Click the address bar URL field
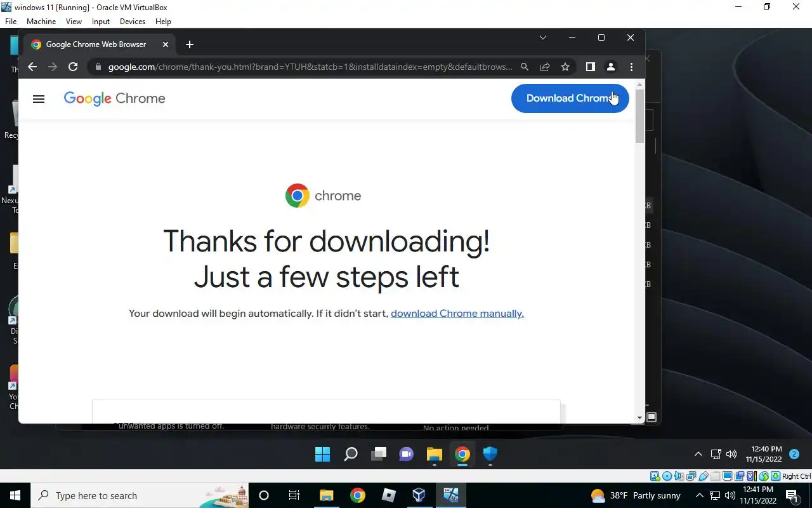 click(x=310, y=67)
